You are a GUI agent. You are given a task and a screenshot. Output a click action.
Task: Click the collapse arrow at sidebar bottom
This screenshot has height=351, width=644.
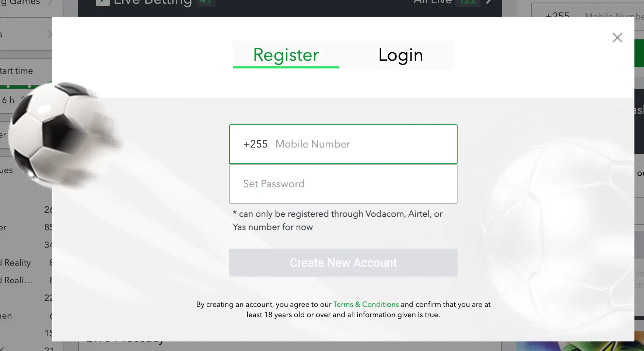(x=2, y=348)
